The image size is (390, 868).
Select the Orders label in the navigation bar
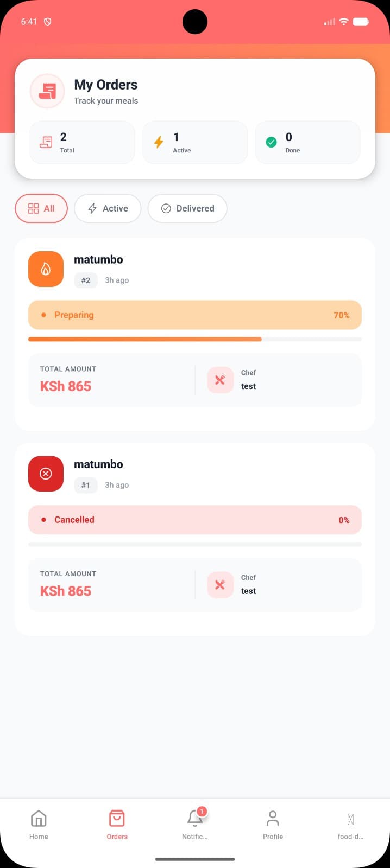click(x=117, y=837)
